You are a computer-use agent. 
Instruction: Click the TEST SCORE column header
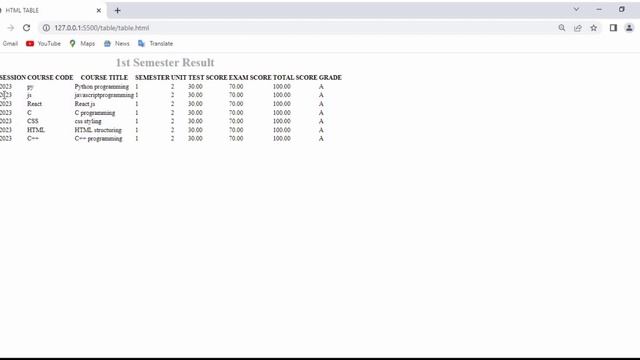pyautogui.click(x=208, y=78)
